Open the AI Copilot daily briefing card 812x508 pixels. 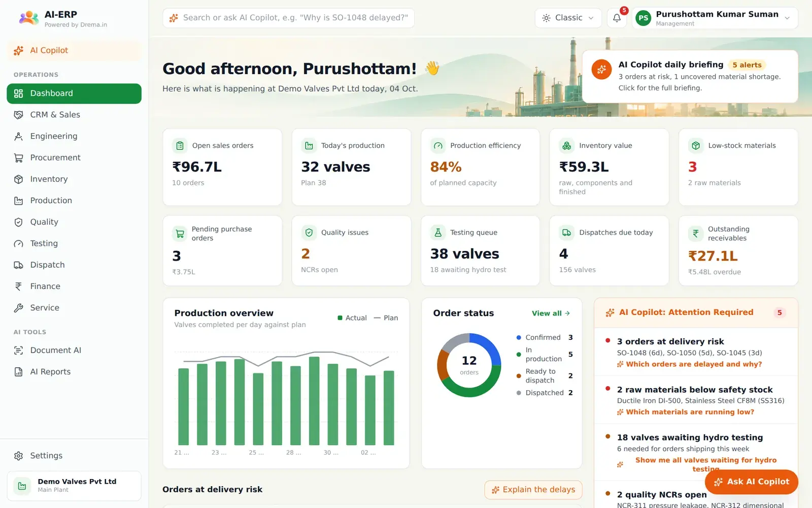[690, 76]
